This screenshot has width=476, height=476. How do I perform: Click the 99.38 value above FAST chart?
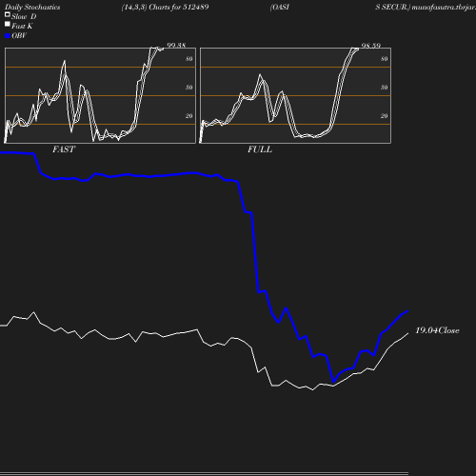[176, 45]
